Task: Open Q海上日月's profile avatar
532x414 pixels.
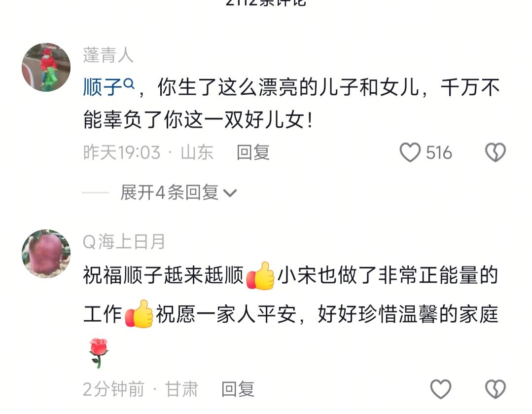Action: click(x=46, y=254)
